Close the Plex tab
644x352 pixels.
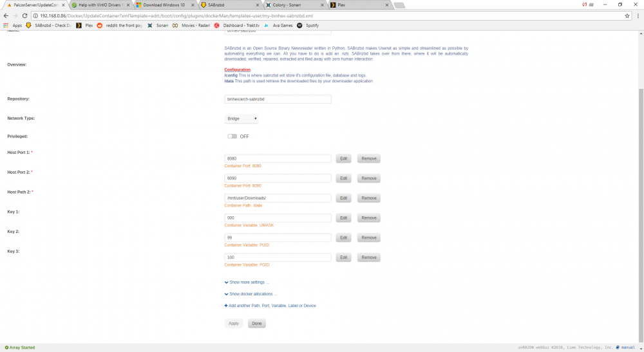[x=387, y=5]
